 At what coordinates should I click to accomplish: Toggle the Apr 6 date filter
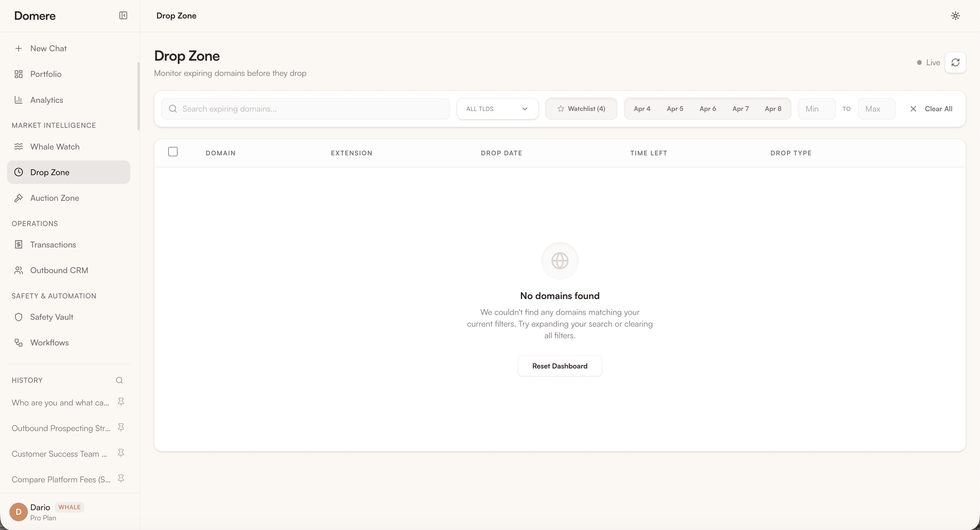pyautogui.click(x=707, y=109)
